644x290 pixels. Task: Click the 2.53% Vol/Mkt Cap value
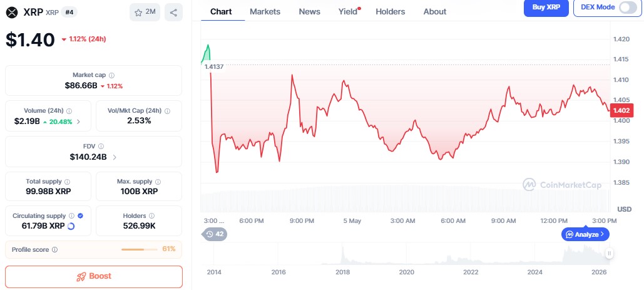(x=139, y=121)
